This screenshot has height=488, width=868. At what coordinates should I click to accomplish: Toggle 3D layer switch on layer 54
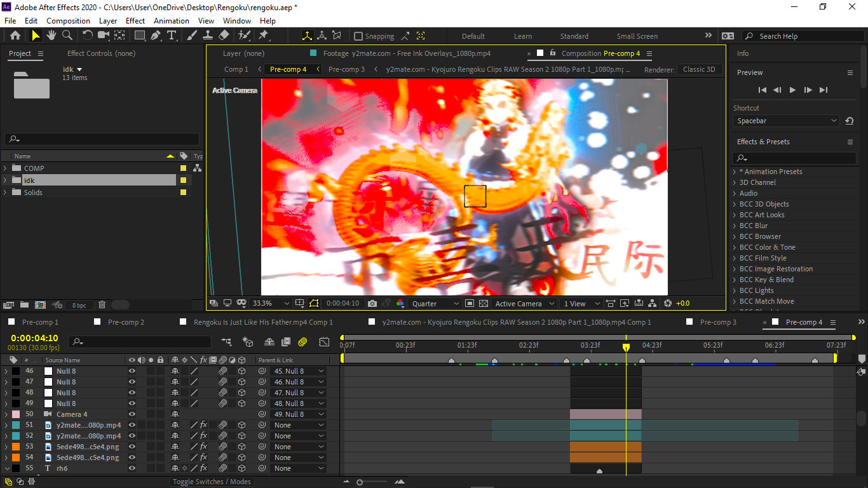pyautogui.click(x=241, y=457)
